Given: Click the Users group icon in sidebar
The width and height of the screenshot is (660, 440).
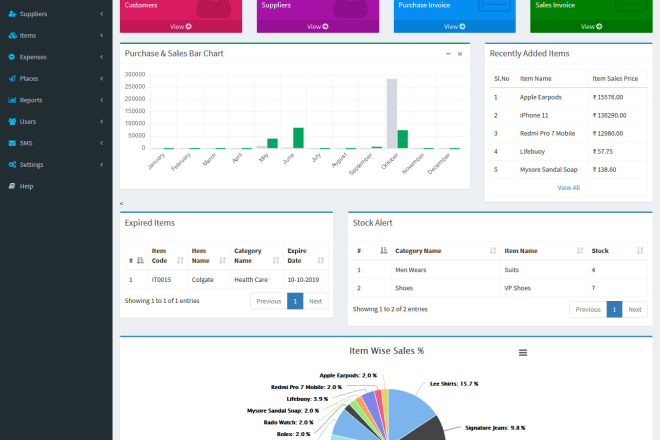Looking at the screenshot, I should click(x=12, y=121).
